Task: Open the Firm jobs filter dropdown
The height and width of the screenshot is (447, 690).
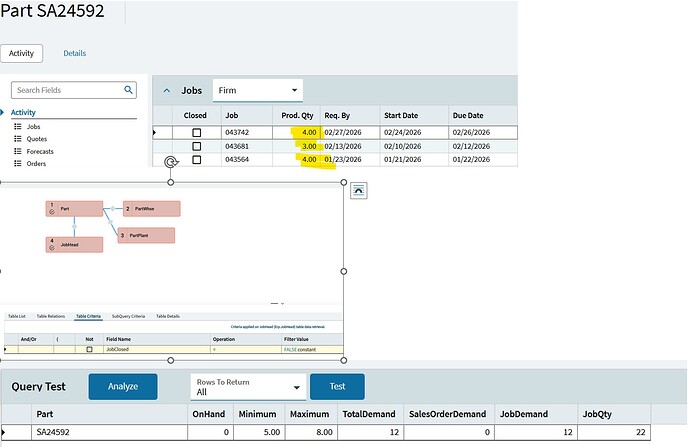Action: point(257,90)
